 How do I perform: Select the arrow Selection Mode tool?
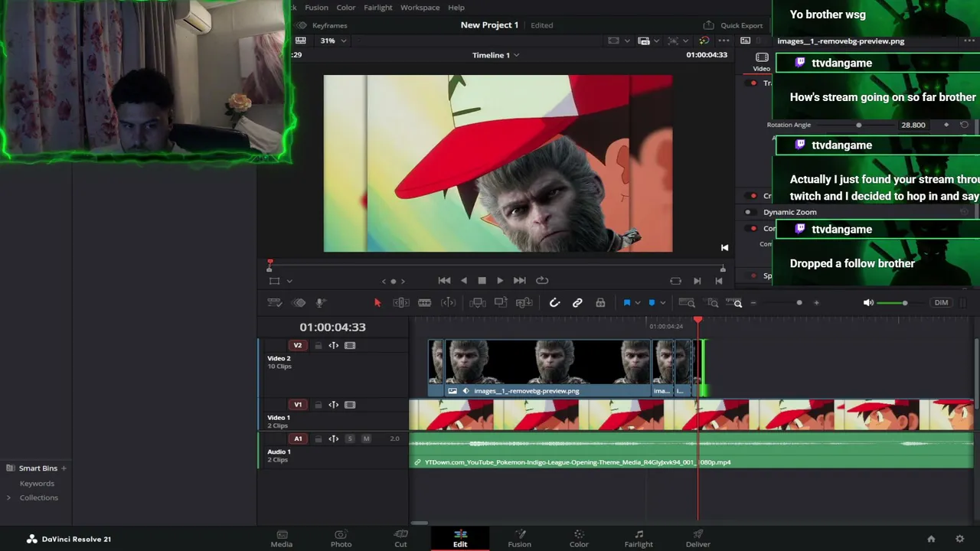point(377,303)
